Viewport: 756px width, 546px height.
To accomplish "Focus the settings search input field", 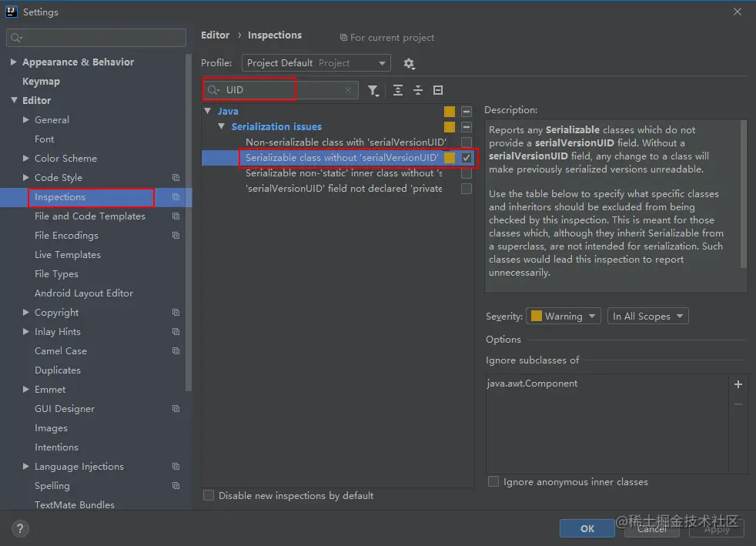I will [96, 38].
